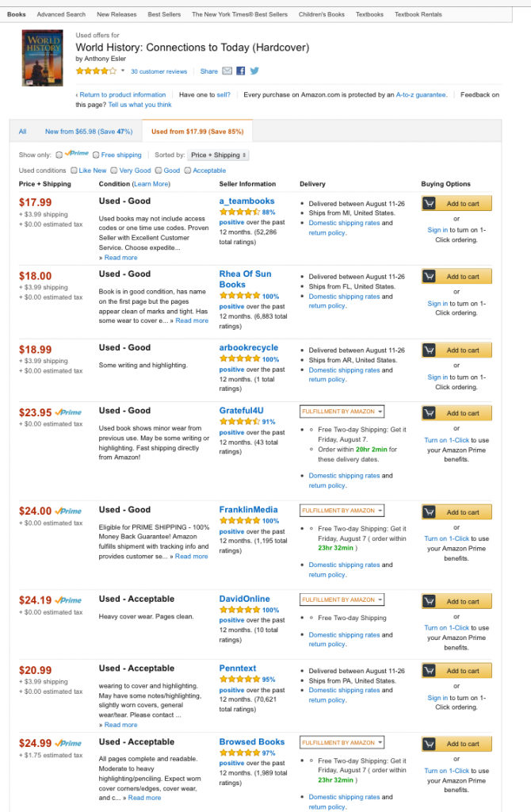
Task: Click the star rating under World History title
Action: pyautogui.click(x=95, y=71)
